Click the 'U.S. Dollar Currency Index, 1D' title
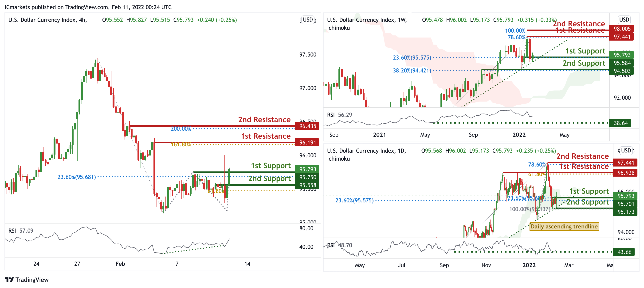 click(x=366, y=151)
